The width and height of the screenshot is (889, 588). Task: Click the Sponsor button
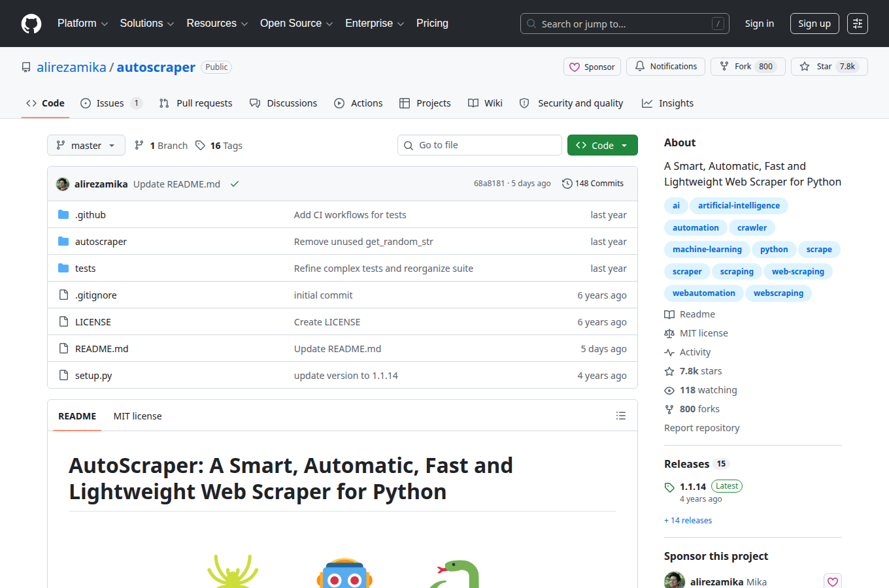(x=592, y=67)
